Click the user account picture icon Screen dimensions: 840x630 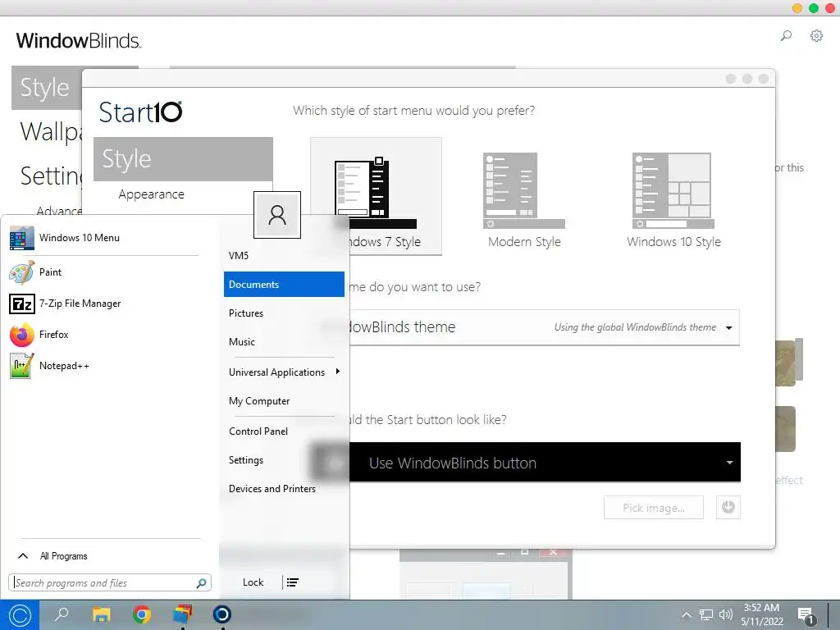click(277, 215)
